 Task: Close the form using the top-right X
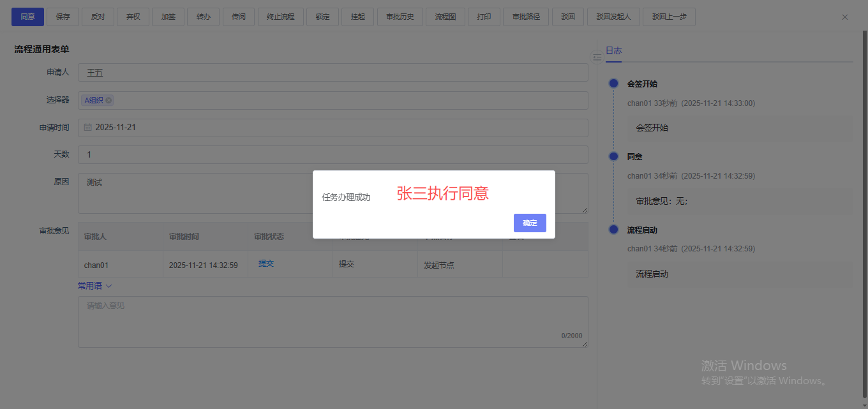coord(845,17)
